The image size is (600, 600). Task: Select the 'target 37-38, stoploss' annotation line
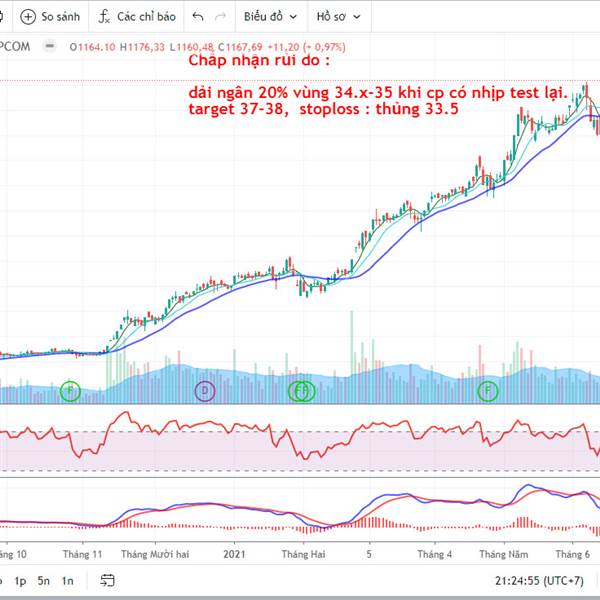click(323, 109)
